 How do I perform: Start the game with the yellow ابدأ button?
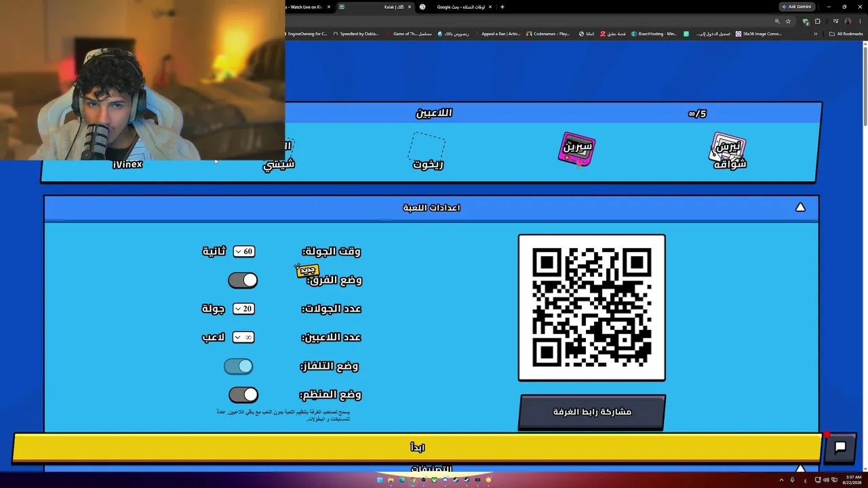(x=417, y=448)
